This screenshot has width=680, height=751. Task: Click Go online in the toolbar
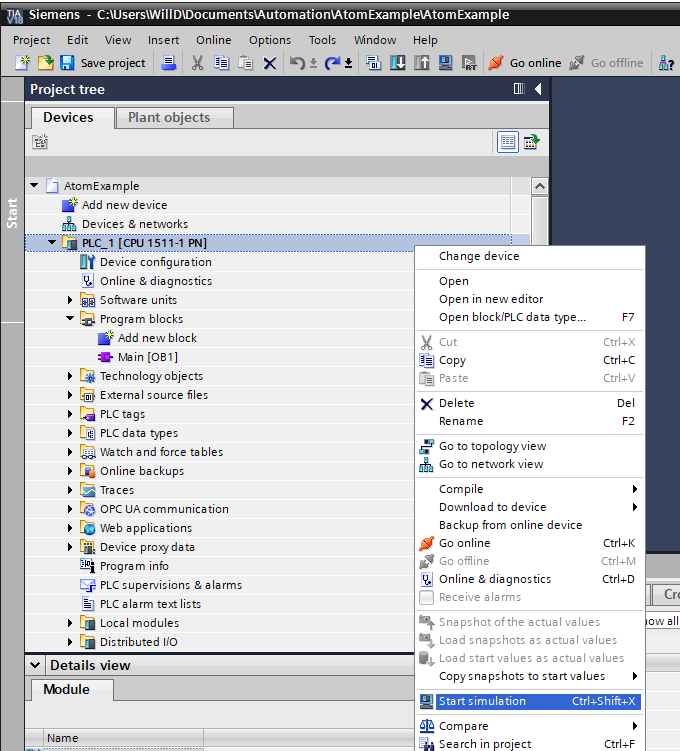(525, 63)
